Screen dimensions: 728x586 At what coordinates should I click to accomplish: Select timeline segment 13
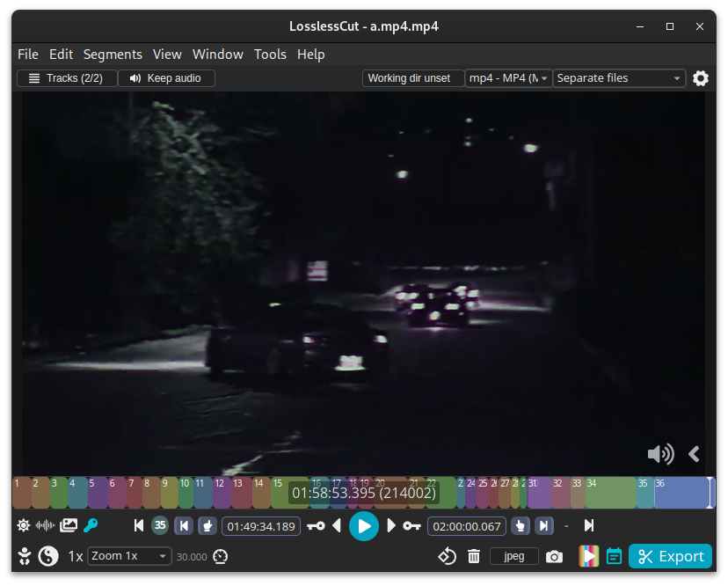pyautogui.click(x=242, y=493)
